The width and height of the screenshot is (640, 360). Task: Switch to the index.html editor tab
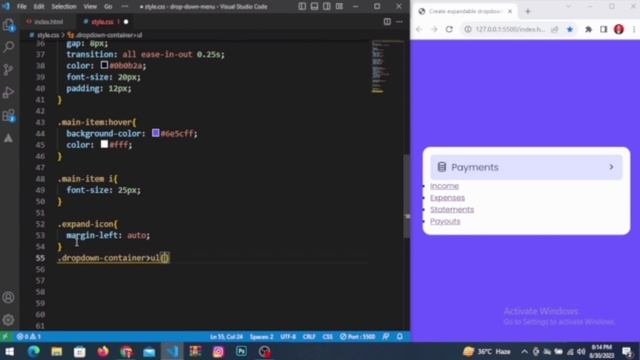(x=48, y=22)
